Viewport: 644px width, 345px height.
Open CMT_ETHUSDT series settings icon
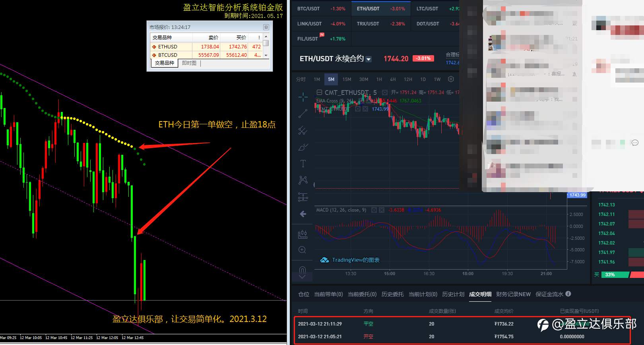(x=384, y=92)
